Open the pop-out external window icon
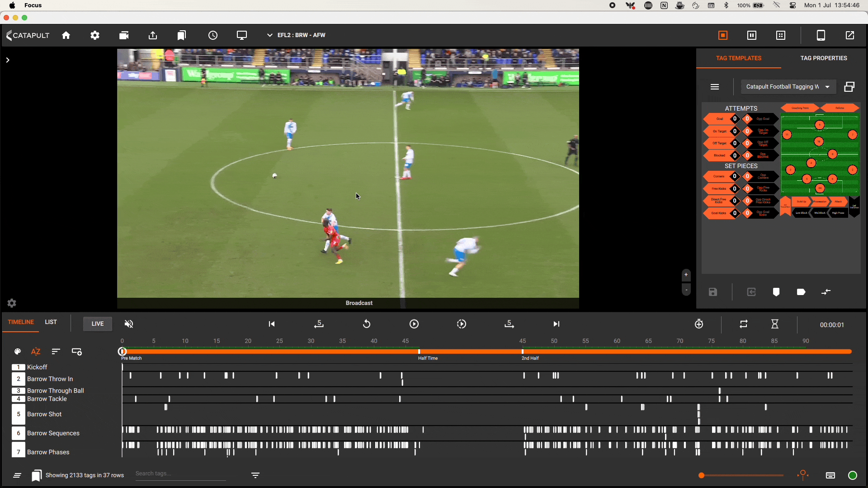This screenshot has height=488, width=868. coord(850,35)
